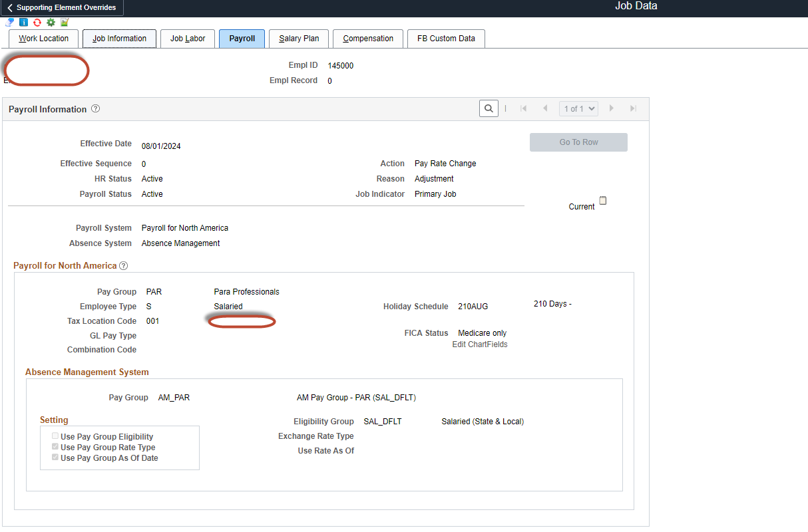Click the first row navigation arrow

pyautogui.click(x=523, y=108)
